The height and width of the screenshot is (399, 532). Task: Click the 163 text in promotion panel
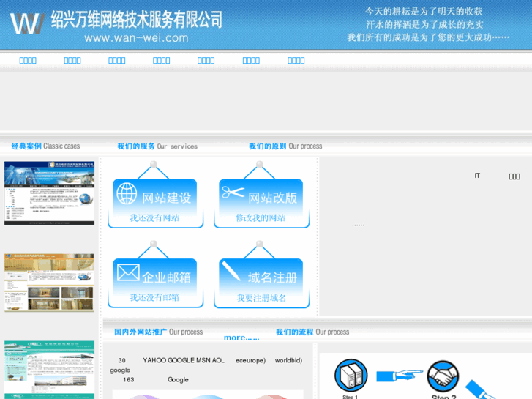pyautogui.click(x=129, y=380)
